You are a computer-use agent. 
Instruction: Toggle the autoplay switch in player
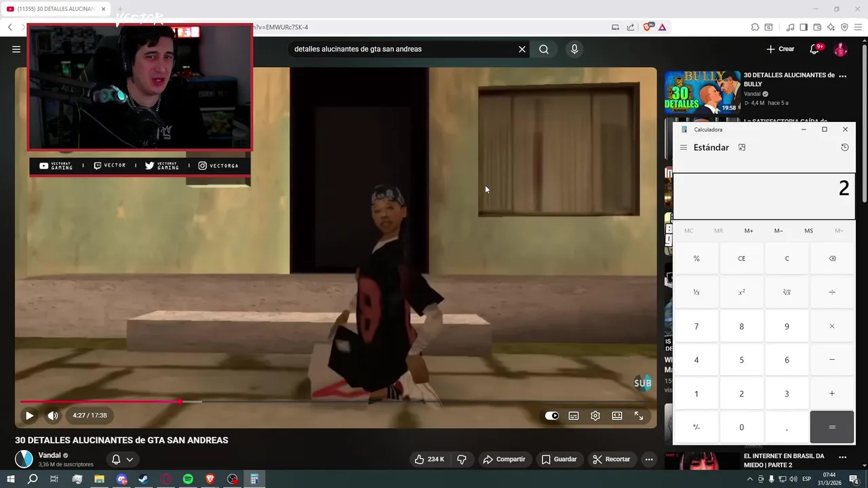tap(552, 415)
